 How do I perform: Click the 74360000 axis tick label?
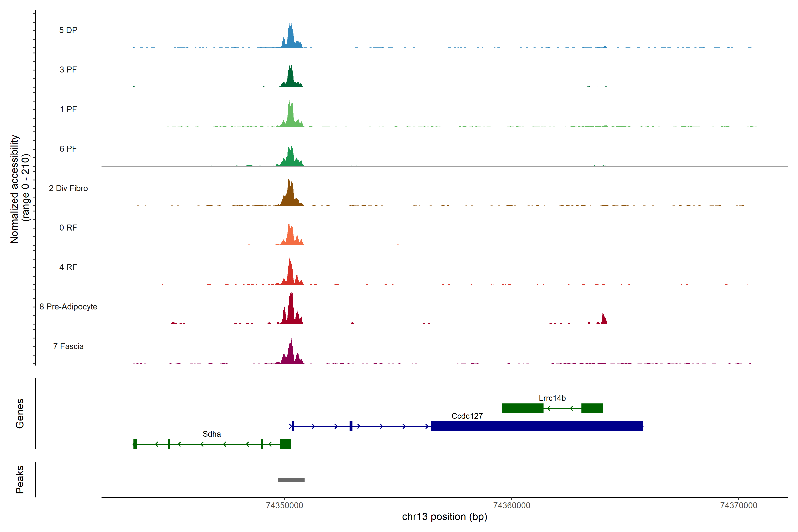511,506
